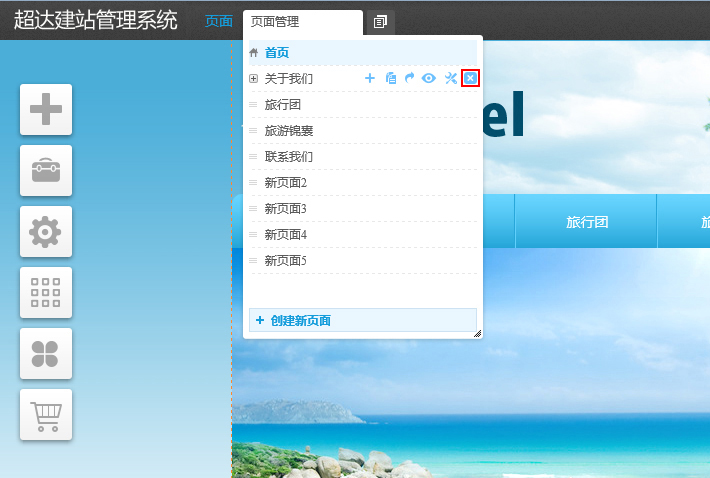Select the 页面管理 tab
710x478 pixels.
303,22
